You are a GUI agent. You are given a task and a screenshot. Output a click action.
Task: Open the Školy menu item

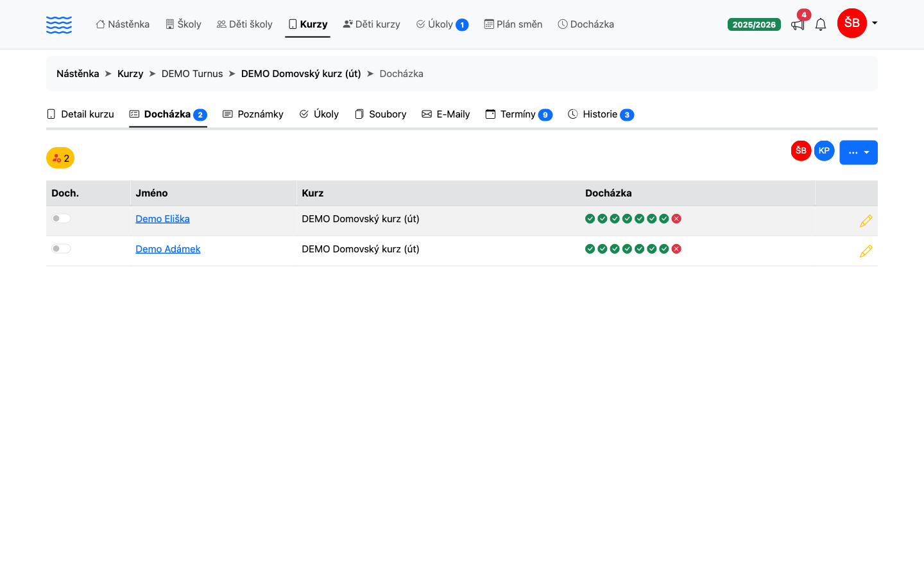184,24
